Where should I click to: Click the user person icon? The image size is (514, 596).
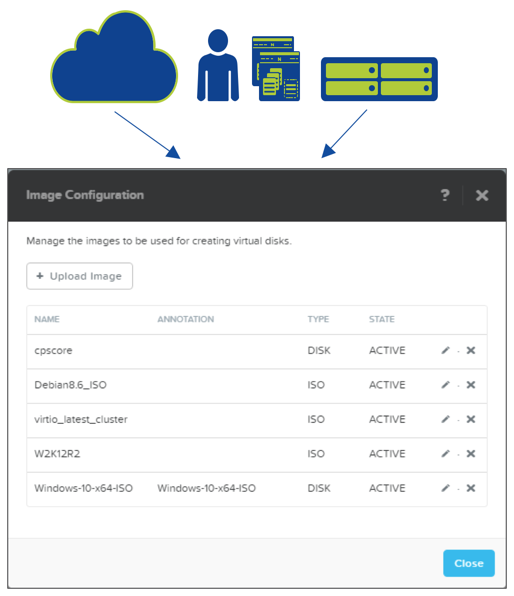click(x=218, y=65)
